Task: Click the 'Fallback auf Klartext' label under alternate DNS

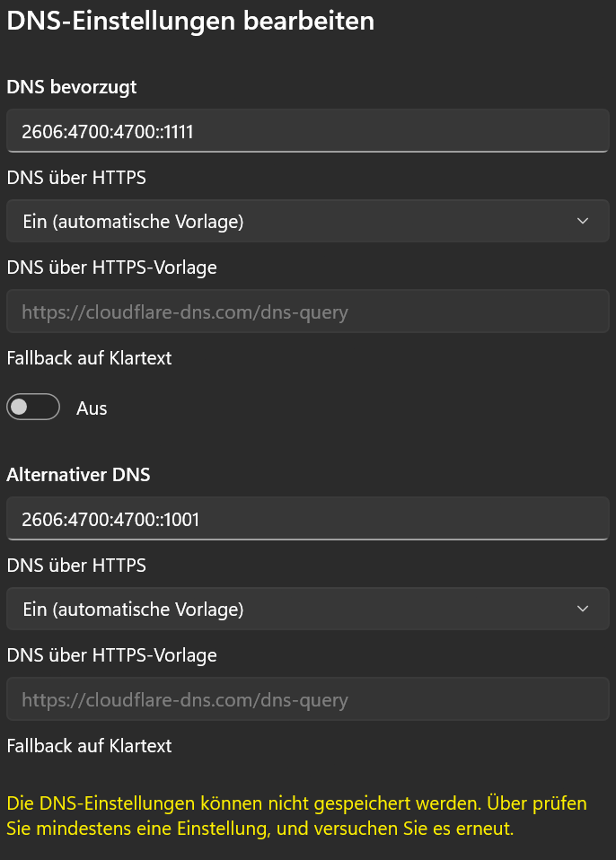Action: [x=89, y=746]
